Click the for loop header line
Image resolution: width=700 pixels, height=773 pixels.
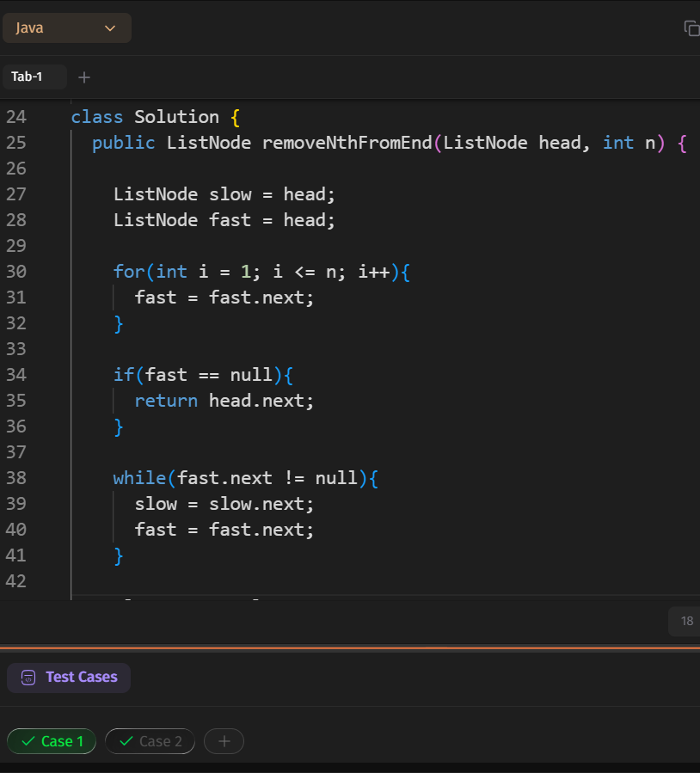(x=261, y=272)
